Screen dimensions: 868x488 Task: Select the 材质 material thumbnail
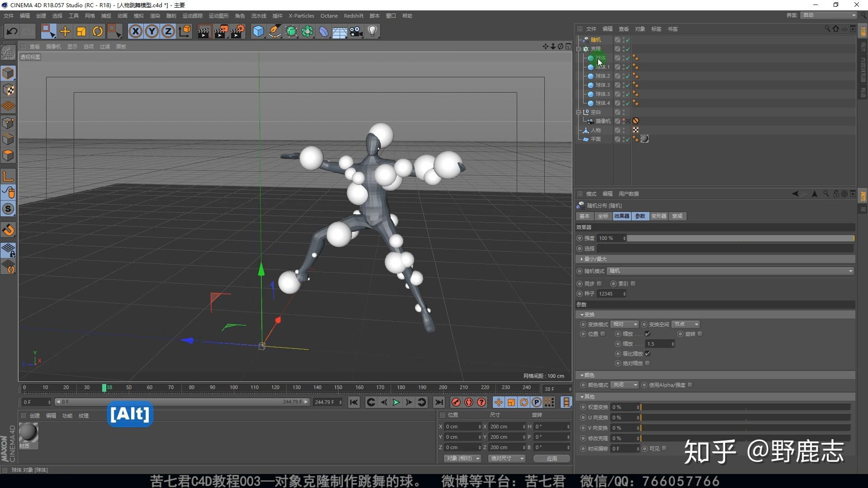[28, 432]
